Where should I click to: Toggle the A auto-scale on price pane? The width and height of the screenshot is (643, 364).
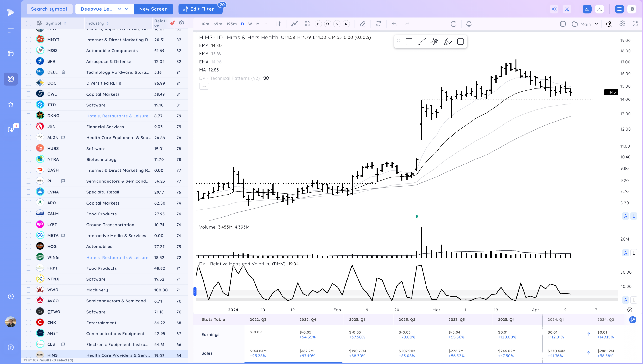625,216
